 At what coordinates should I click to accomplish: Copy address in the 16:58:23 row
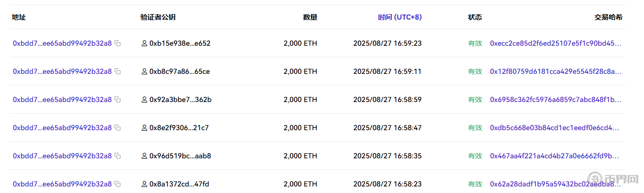[x=118, y=184]
